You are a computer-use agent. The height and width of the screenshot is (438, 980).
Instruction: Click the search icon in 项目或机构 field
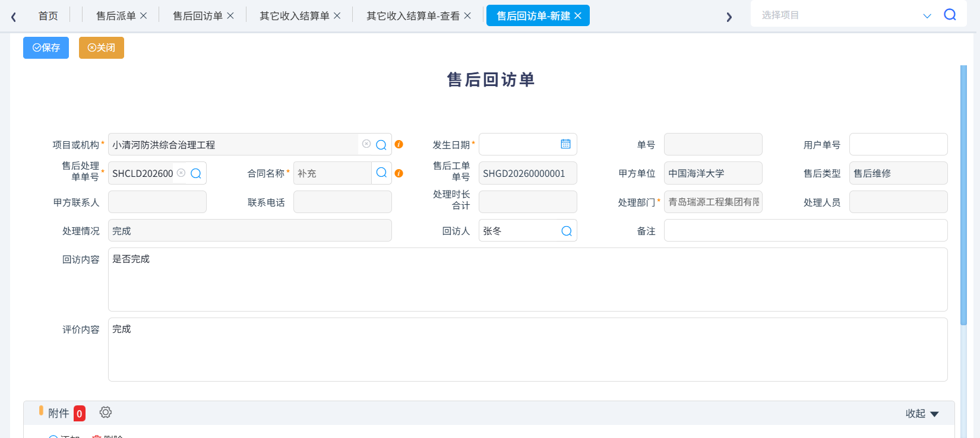(381, 145)
